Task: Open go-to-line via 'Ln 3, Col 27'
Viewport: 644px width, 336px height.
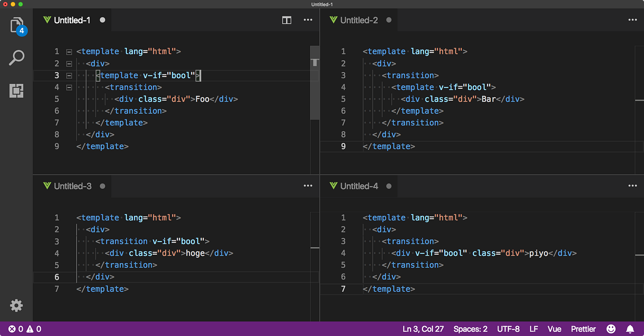Action: pos(423,328)
